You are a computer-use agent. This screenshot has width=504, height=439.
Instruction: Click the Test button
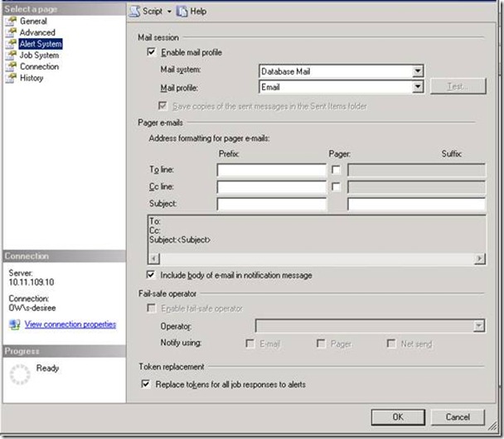(458, 86)
